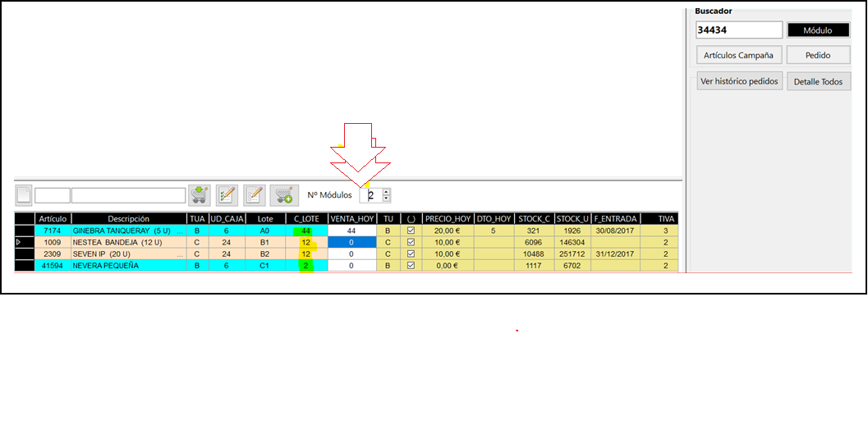The height and width of the screenshot is (443, 868).
Task: Click the F_ENTRADA column header
Action: coord(615,218)
